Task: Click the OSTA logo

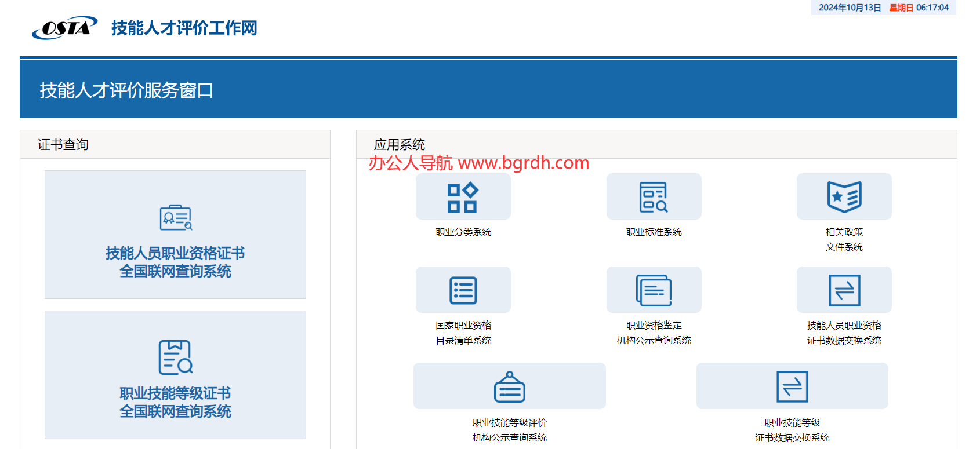Action: 65,28
